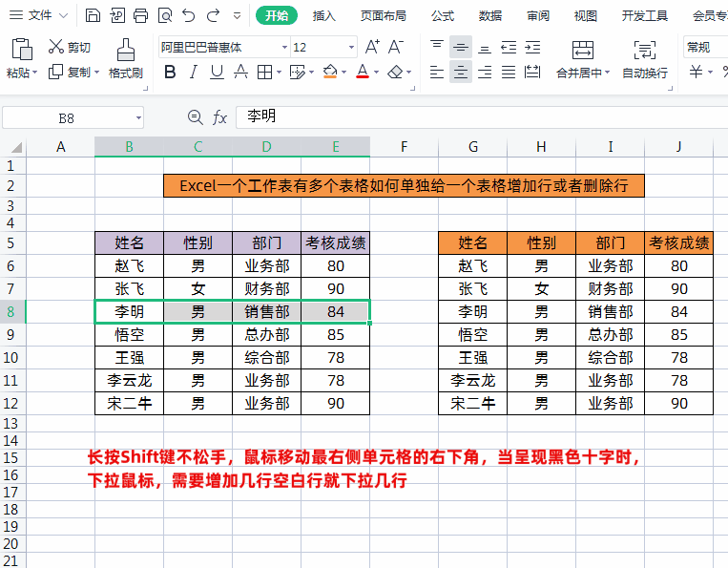Toggle Wrap Text (自动换行)

click(x=645, y=59)
